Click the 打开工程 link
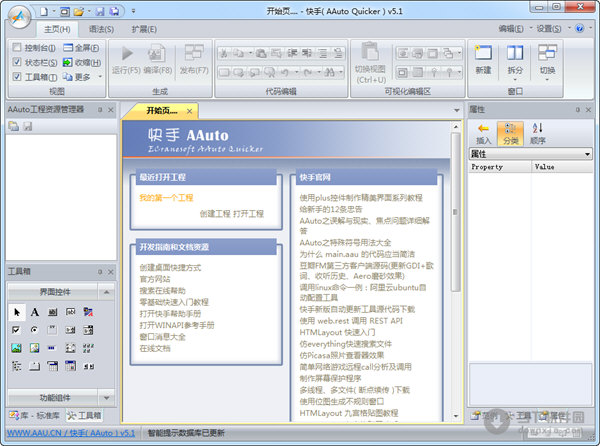Screen dimensions: 600x446 tap(248, 214)
